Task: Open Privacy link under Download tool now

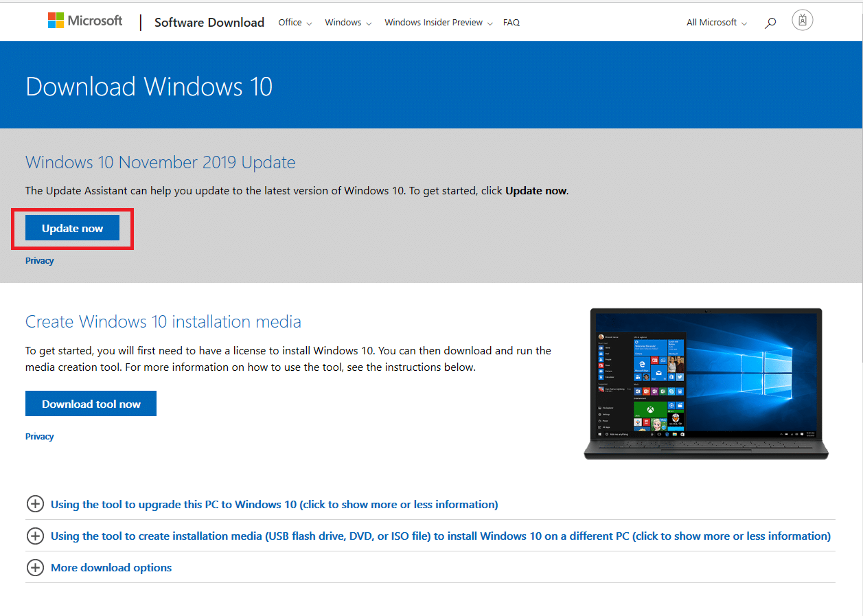Action: pyautogui.click(x=40, y=437)
